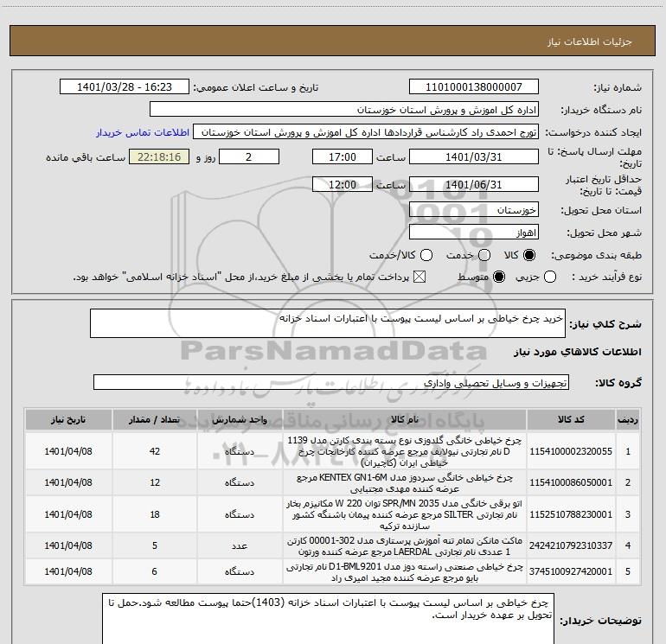Click the general need description text box
The image size is (666, 644).
328,323
